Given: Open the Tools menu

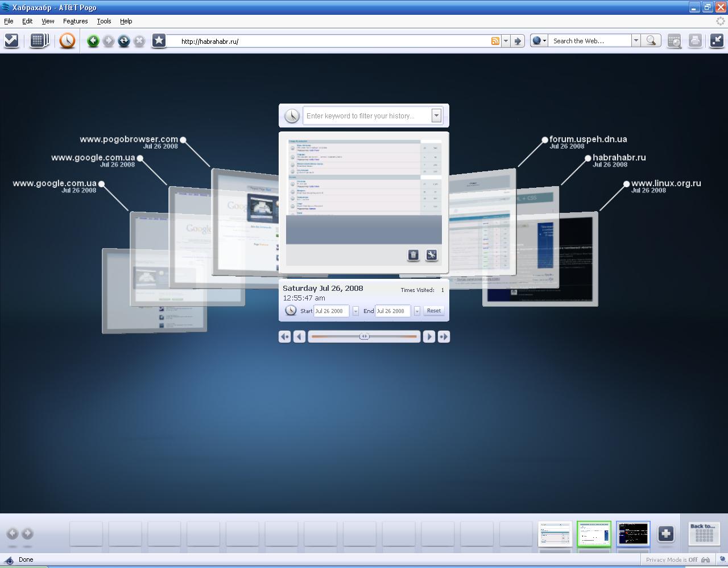Looking at the screenshot, I should (x=104, y=21).
